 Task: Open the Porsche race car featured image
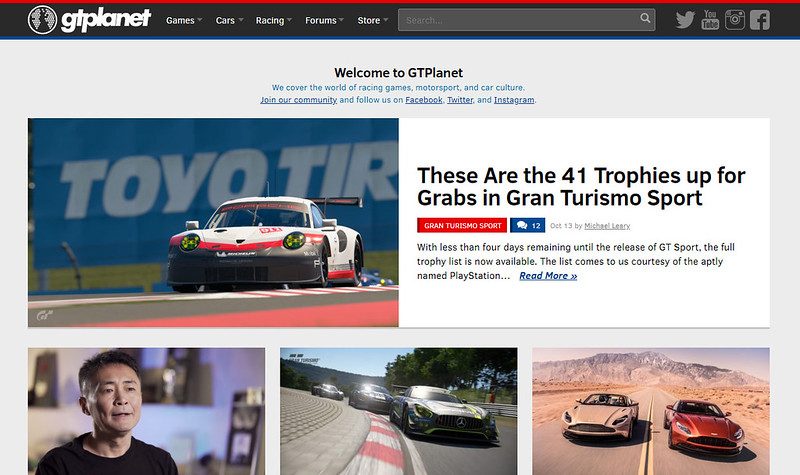tap(213, 222)
